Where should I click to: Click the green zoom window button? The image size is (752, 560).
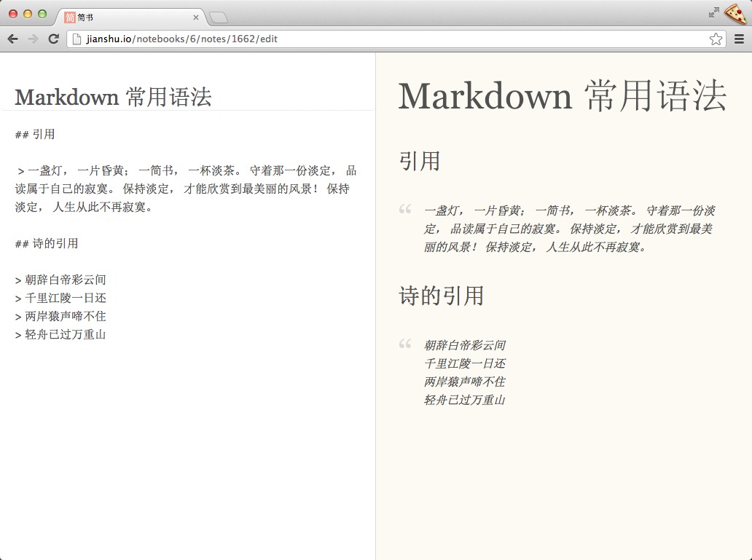42,14
